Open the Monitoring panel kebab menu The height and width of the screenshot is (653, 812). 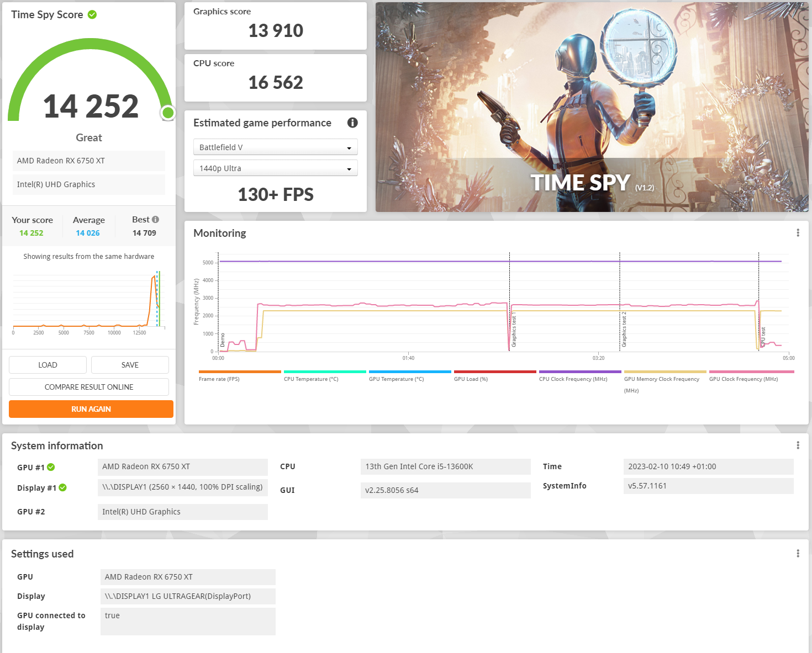[x=798, y=232]
